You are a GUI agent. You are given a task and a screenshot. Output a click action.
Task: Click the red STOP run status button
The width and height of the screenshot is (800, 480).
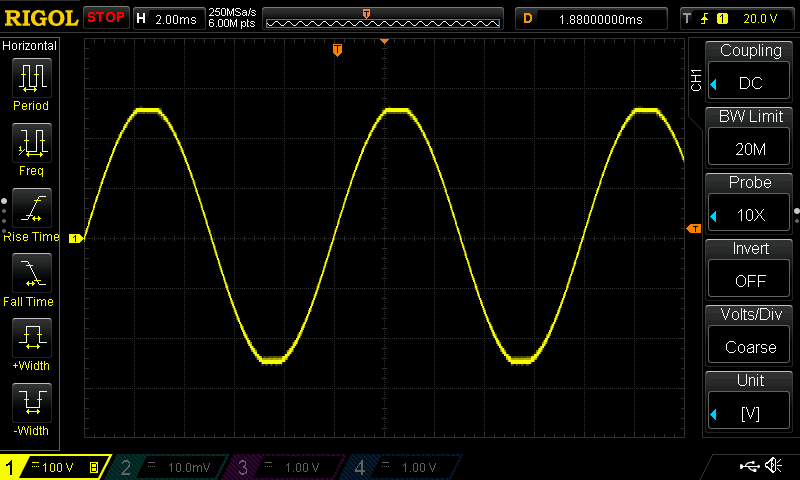(x=106, y=18)
